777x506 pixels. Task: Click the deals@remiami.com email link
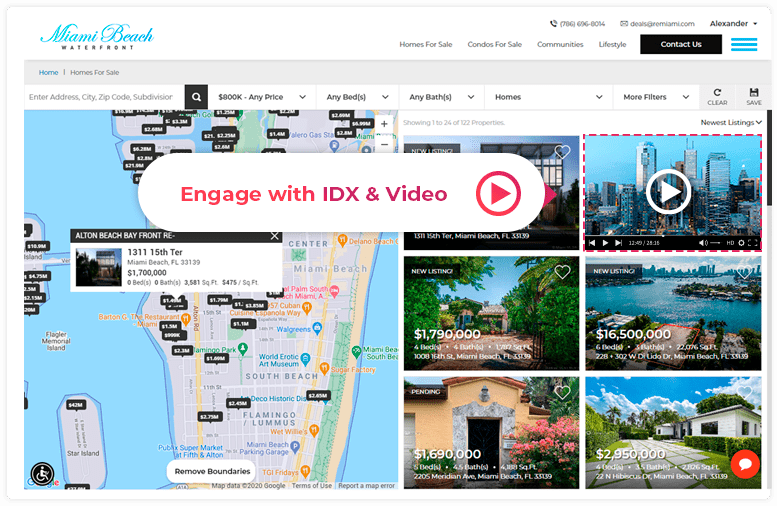coord(662,24)
